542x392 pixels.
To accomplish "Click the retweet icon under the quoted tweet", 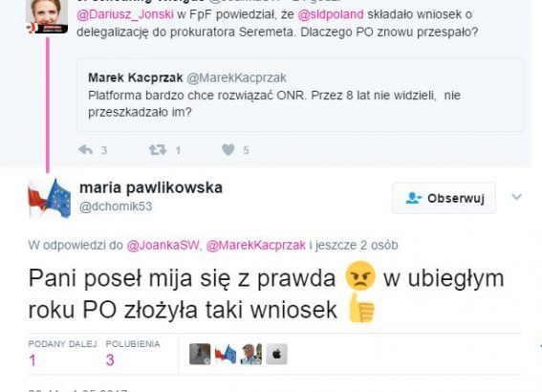I will [x=158, y=150].
